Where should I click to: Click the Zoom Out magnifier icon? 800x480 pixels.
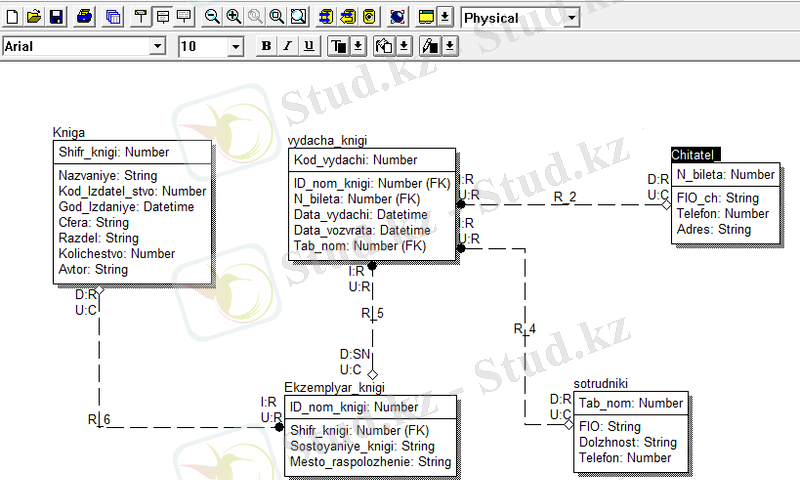[212, 17]
